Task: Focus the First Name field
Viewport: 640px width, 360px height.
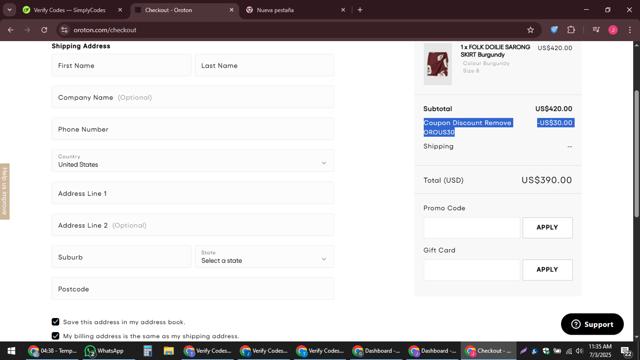Action: [x=121, y=65]
